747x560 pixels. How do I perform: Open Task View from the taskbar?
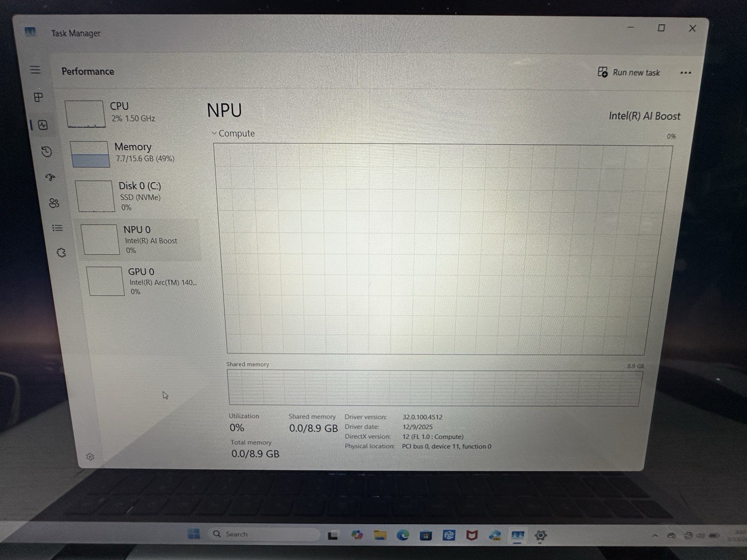click(x=332, y=535)
